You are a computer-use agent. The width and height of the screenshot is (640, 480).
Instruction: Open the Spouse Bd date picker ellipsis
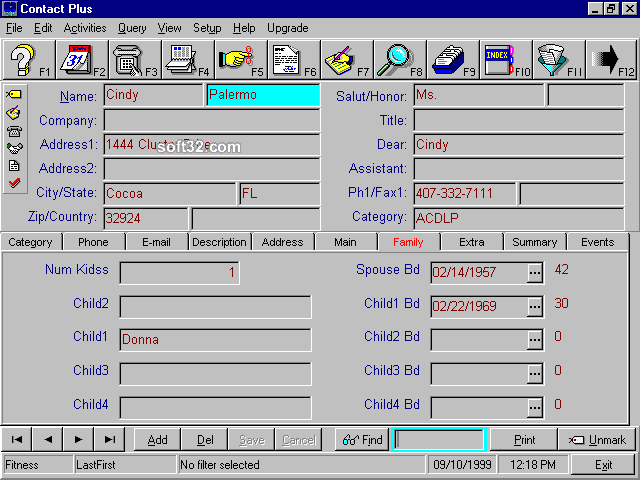(x=534, y=273)
